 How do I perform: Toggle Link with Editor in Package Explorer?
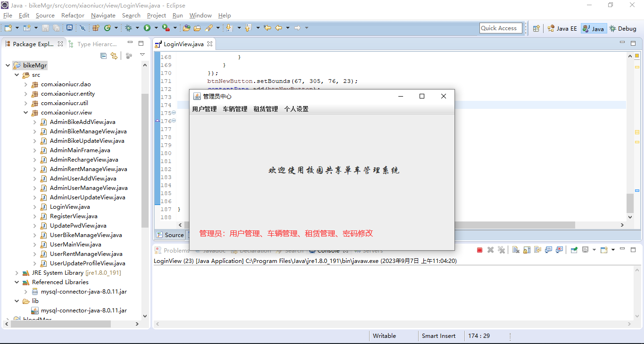114,56
